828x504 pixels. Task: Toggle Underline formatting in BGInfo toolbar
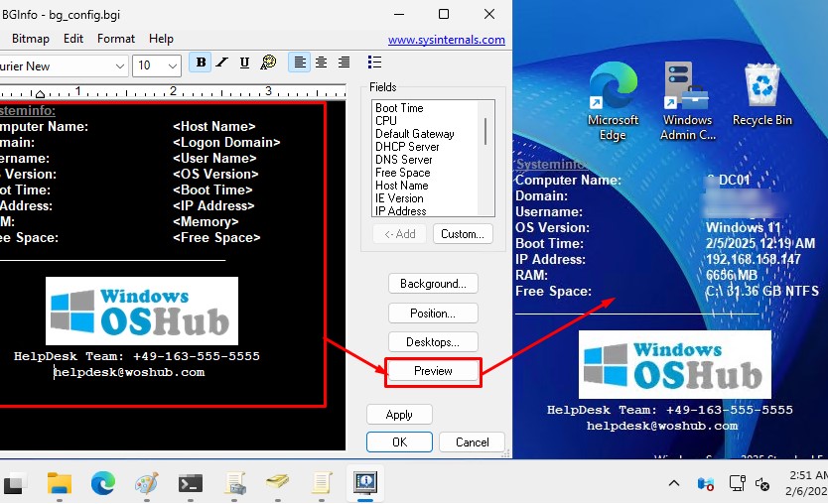244,63
